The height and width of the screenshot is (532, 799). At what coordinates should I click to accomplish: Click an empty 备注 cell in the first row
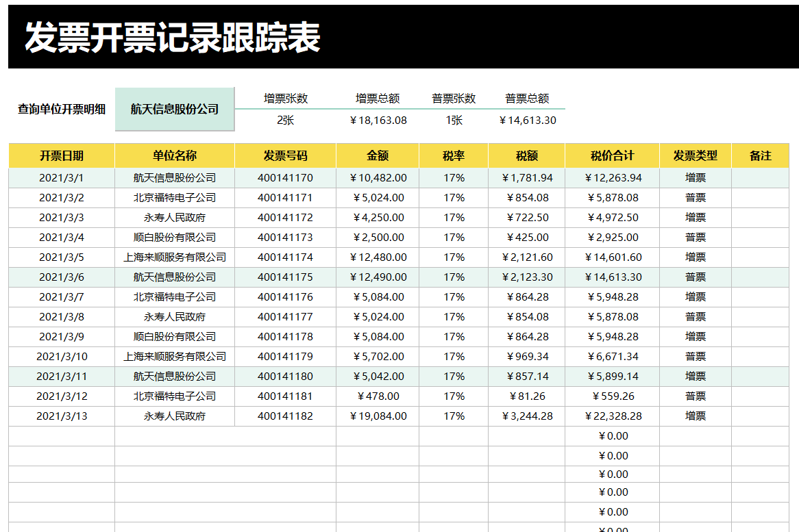click(x=757, y=177)
